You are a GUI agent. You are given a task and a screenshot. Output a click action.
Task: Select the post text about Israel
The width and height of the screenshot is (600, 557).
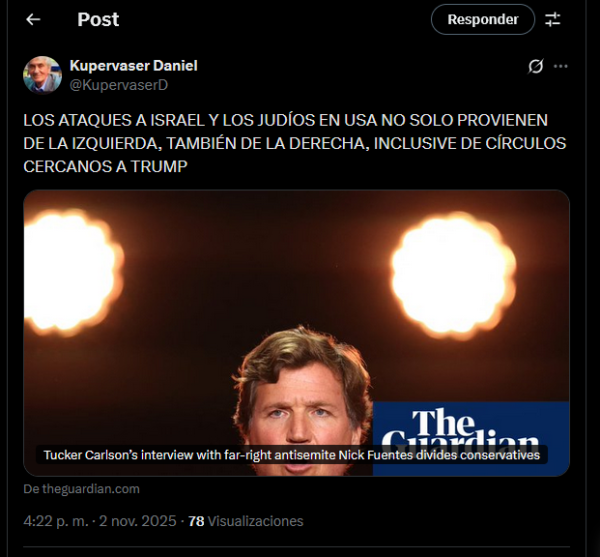click(x=295, y=143)
